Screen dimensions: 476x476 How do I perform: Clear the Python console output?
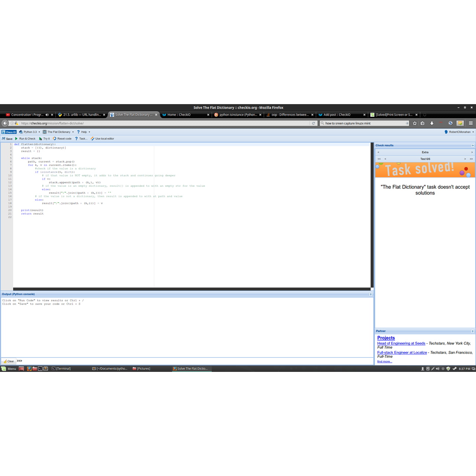[9, 361]
